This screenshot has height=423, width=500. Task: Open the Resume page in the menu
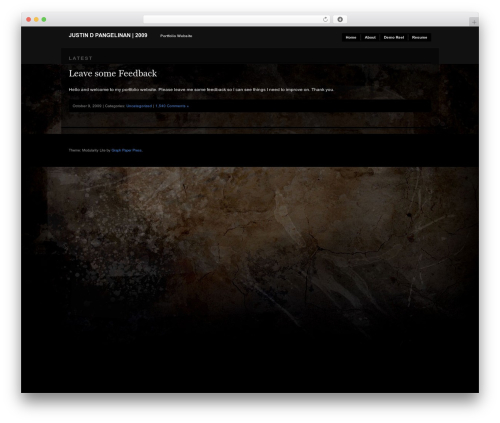419,37
